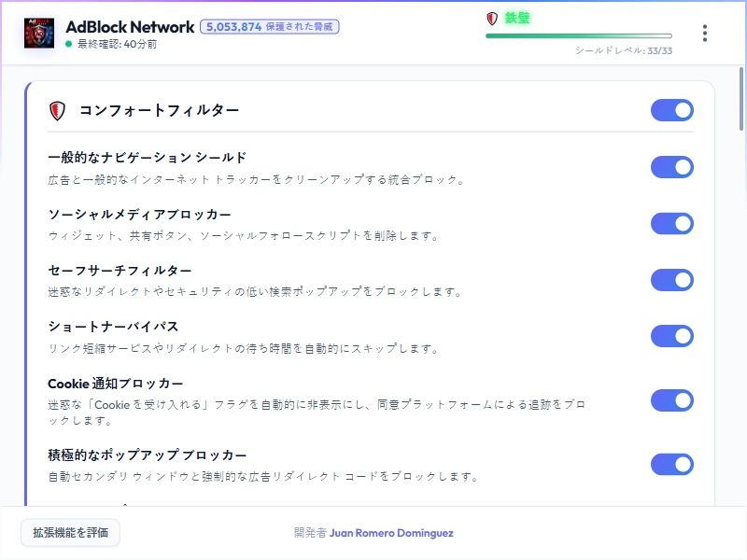Screen dimensions: 747x560
Task: Click description ウィジェット、共有ボタン text
Action: pyautogui.click(x=244, y=236)
